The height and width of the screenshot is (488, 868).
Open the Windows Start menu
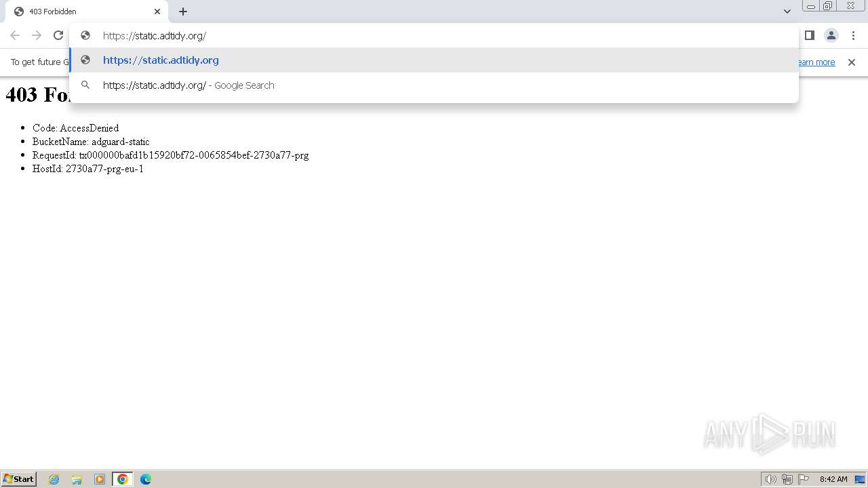point(19,479)
